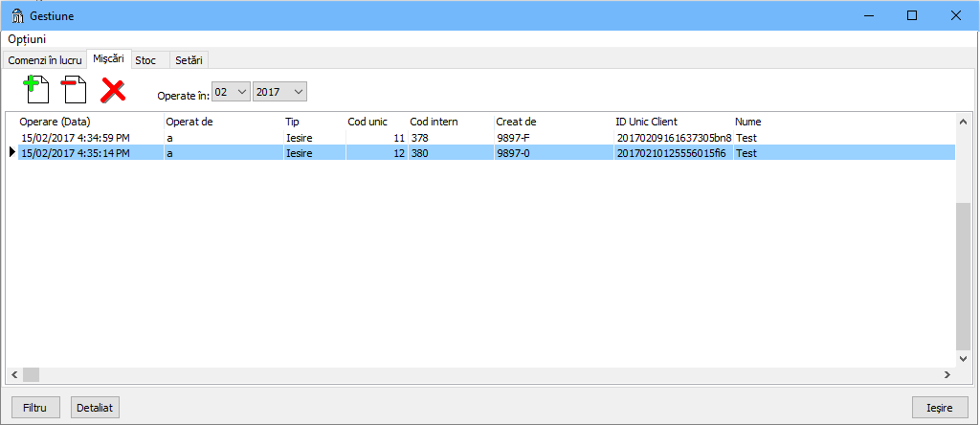
Task: Switch to the Setări tab
Action: 189,59
